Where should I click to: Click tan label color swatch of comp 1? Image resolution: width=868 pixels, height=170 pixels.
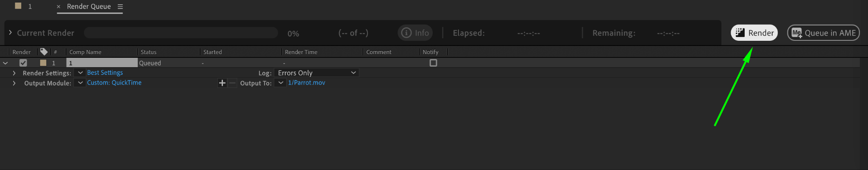click(x=43, y=62)
